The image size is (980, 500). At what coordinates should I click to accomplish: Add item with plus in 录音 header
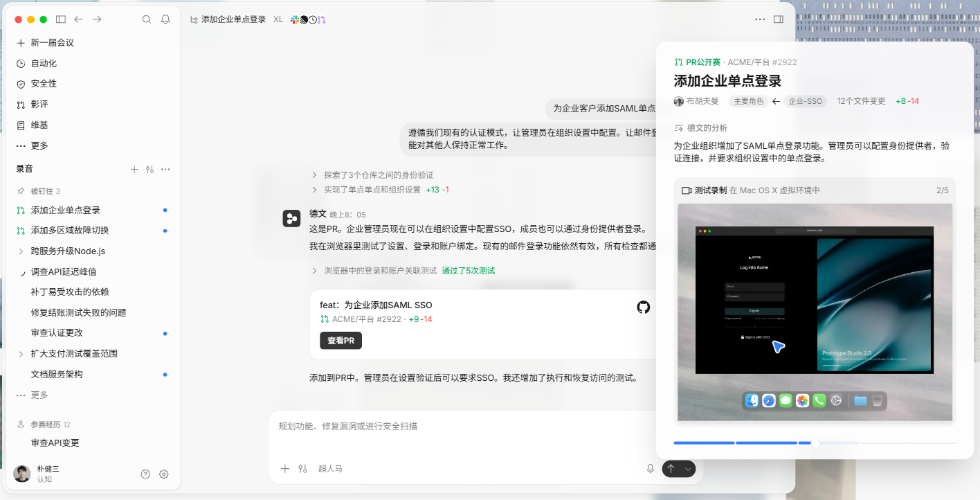click(x=134, y=169)
